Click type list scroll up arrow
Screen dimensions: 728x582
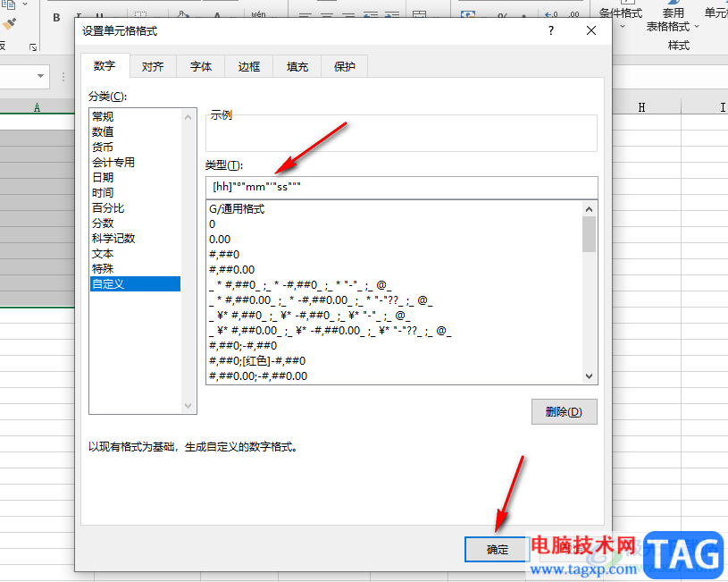click(x=589, y=209)
